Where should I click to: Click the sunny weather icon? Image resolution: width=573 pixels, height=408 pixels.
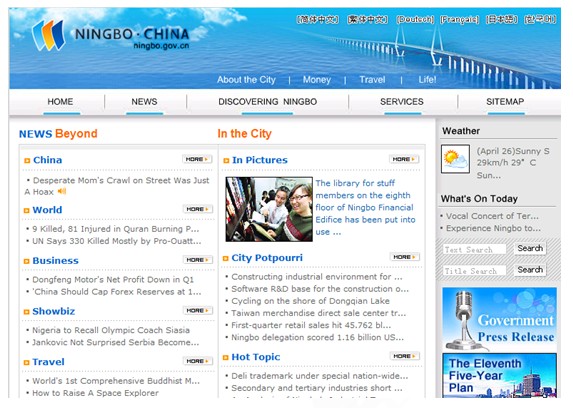pyautogui.click(x=455, y=159)
